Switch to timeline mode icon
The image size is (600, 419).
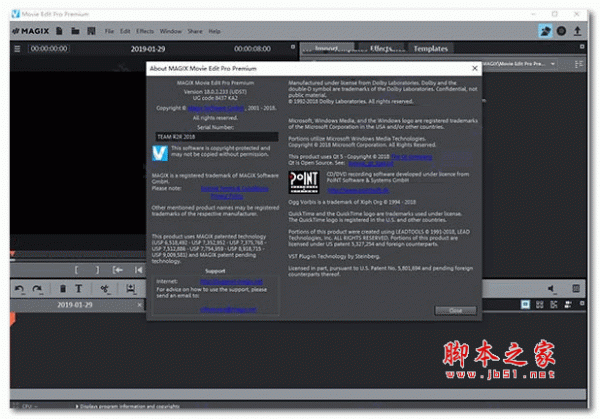click(x=554, y=305)
